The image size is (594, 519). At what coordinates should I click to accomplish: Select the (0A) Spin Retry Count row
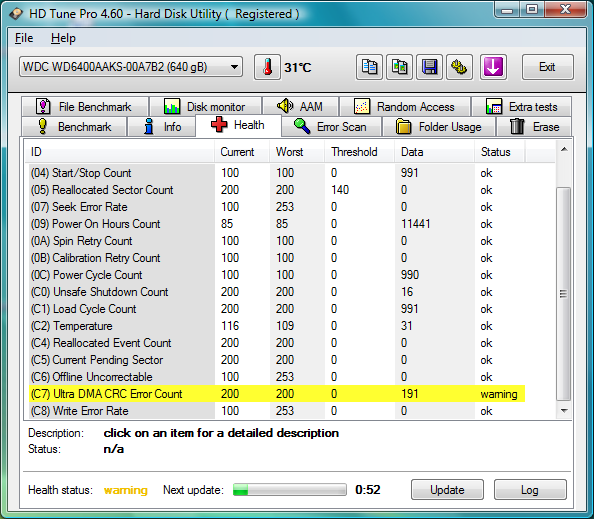[277, 241]
